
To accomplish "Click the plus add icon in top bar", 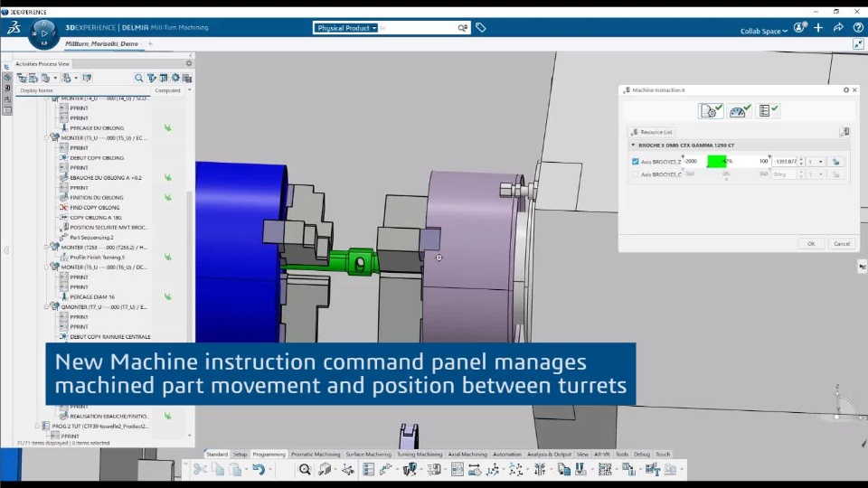I will tap(819, 27).
